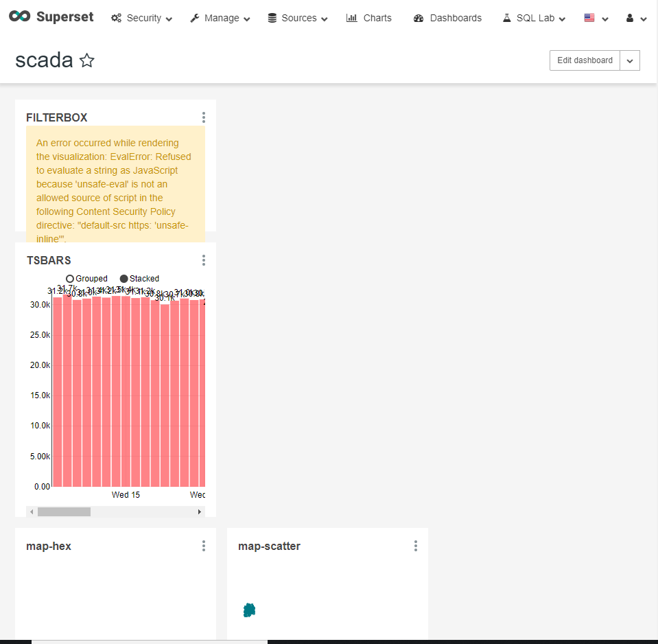Click the user account icon in navbar
The image size is (658, 644).
coord(630,18)
